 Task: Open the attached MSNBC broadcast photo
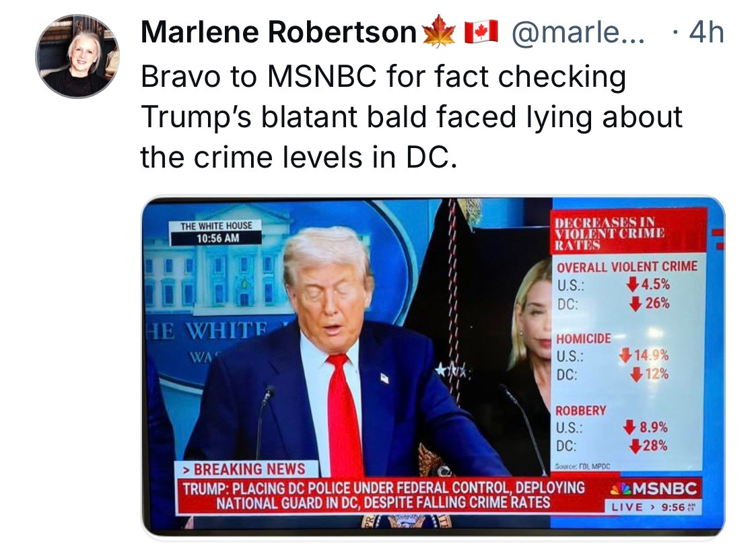coord(433,366)
